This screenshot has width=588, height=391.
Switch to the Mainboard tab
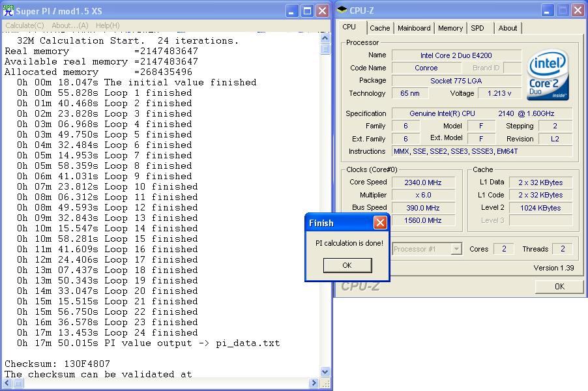pos(414,28)
